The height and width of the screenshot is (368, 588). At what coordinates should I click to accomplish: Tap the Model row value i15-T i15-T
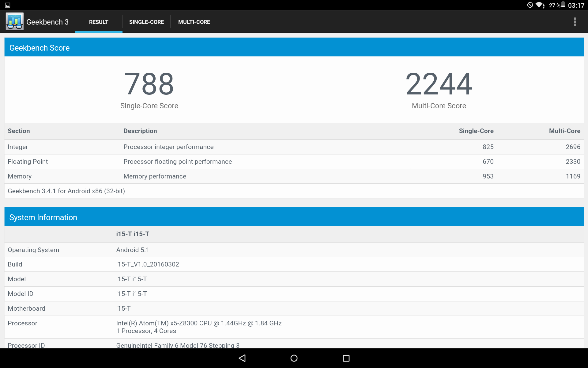131,279
